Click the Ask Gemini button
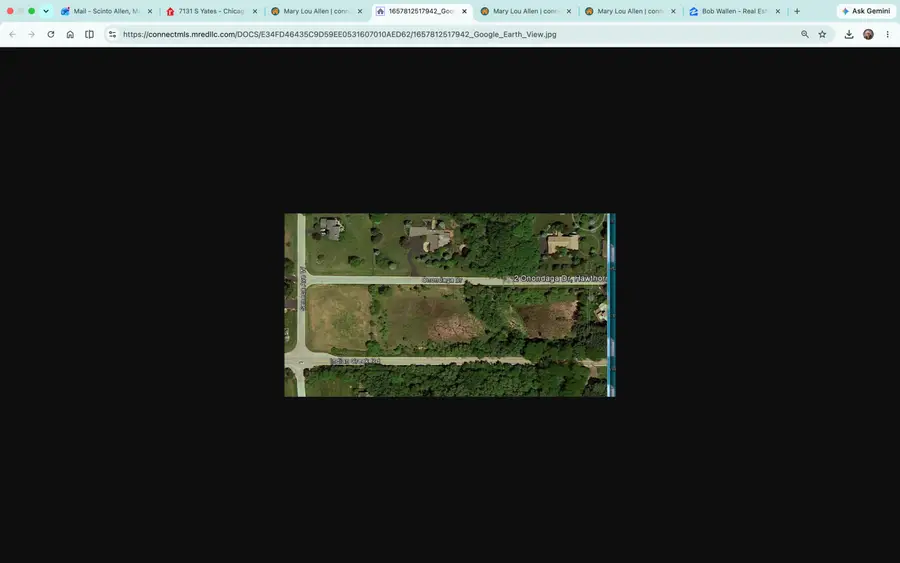The width and height of the screenshot is (900, 563). pos(866,11)
